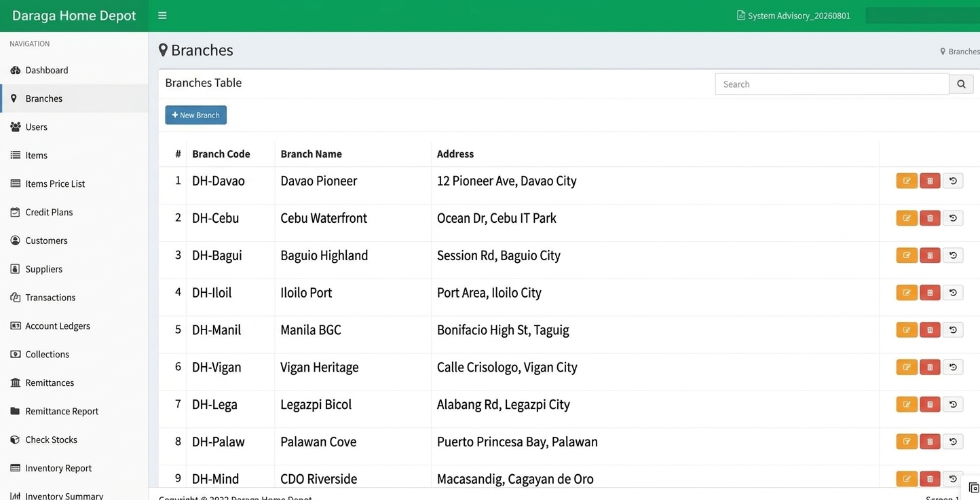Select Customers in sidebar
The image size is (980, 500).
click(74, 240)
